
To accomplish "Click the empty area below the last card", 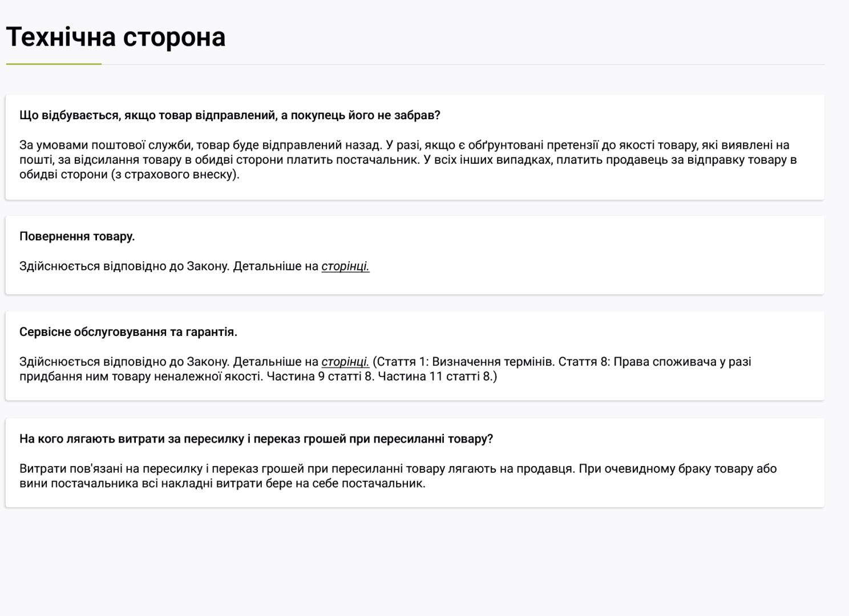I will tap(415, 562).
